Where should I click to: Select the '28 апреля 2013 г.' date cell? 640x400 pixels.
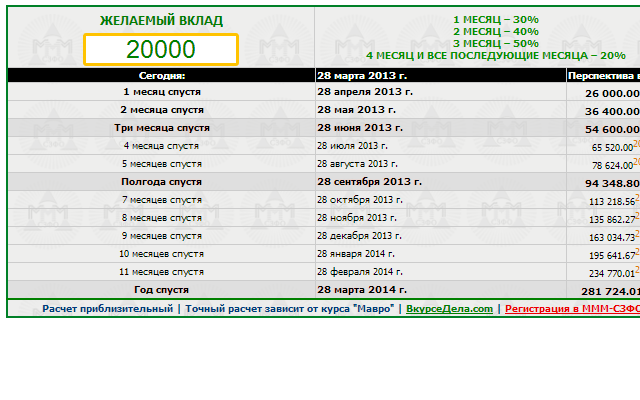365,91
